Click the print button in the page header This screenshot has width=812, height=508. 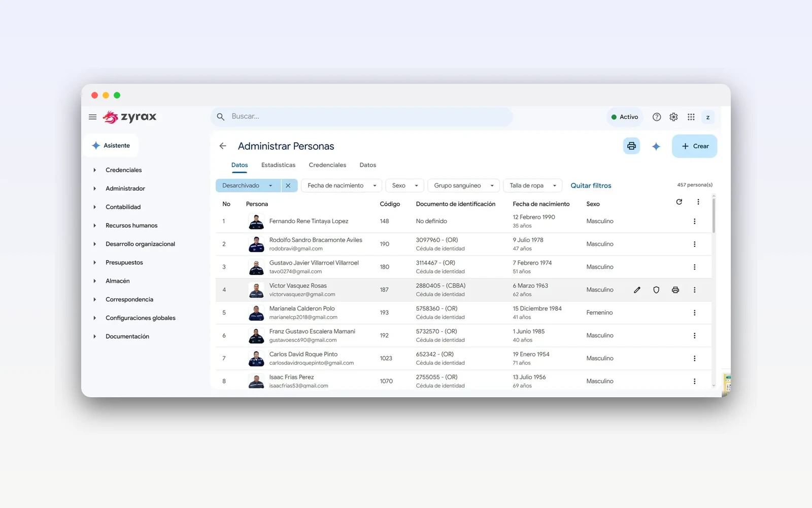631,146
